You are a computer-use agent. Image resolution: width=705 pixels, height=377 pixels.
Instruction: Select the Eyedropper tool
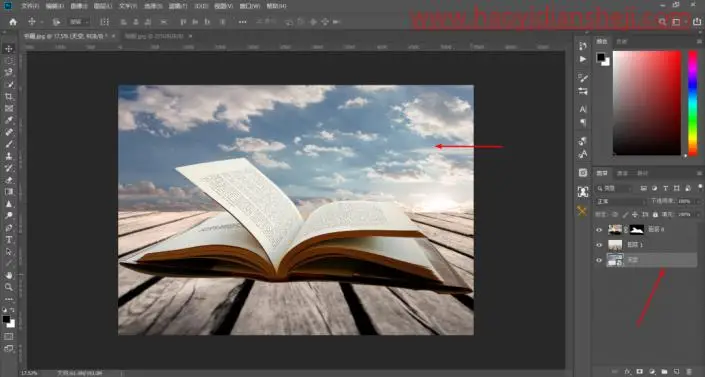(9, 120)
